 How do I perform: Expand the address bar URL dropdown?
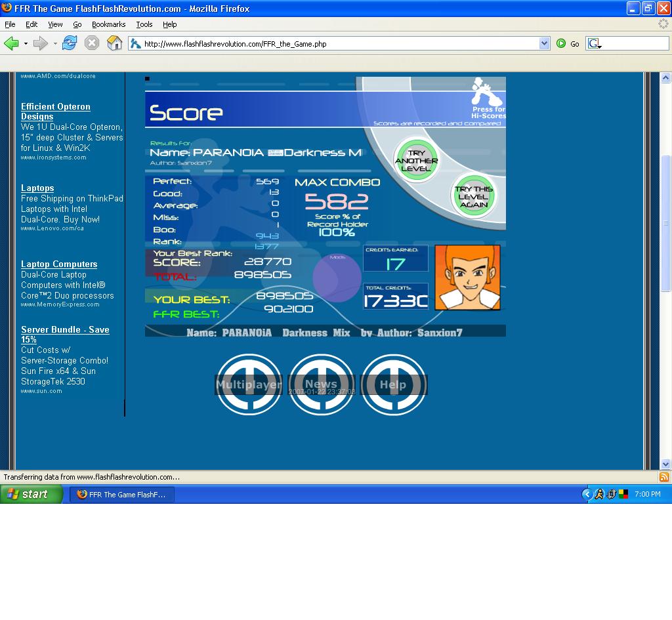click(544, 43)
